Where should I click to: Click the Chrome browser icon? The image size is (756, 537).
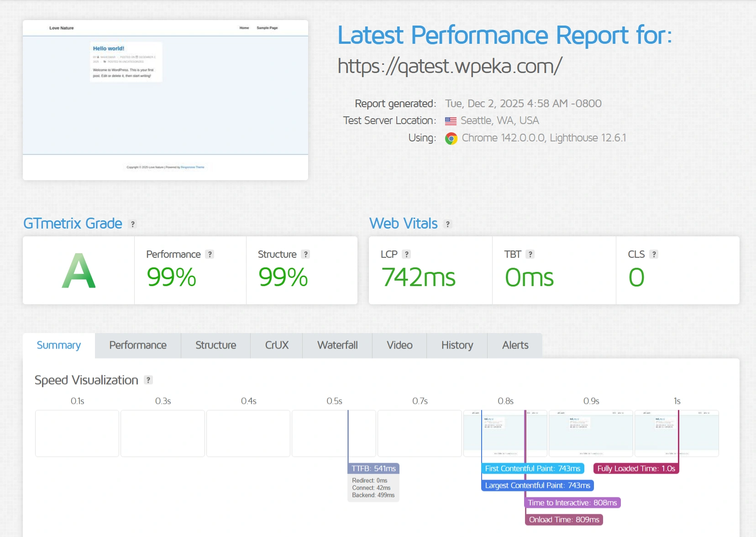click(451, 139)
